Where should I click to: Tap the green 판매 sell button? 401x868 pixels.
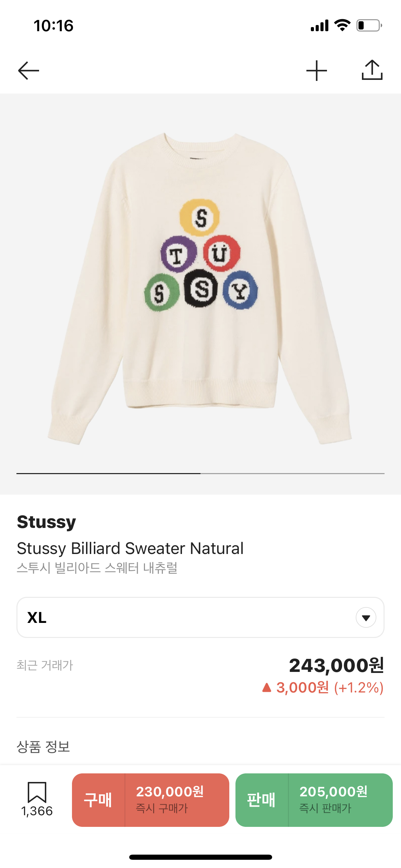point(262,800)
